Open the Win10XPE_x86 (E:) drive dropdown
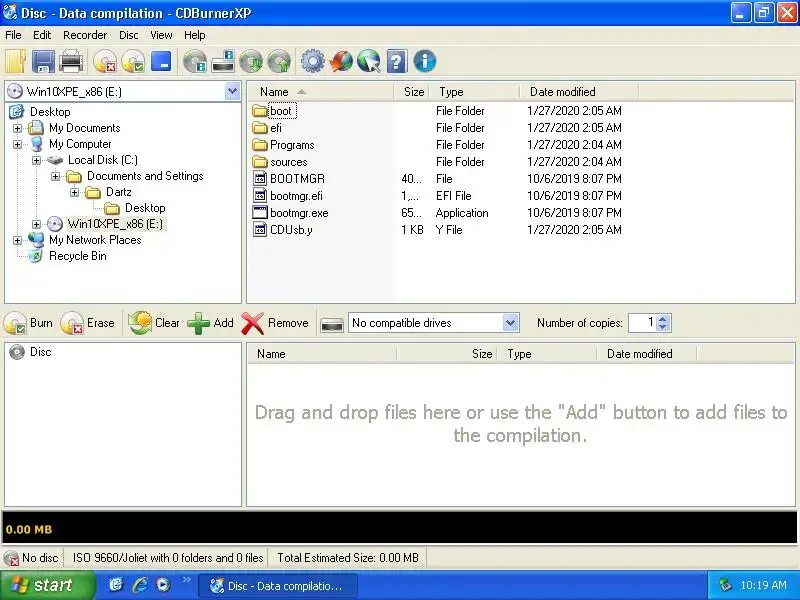Screen dimensions: 800x600 click(x=232, y=92)
